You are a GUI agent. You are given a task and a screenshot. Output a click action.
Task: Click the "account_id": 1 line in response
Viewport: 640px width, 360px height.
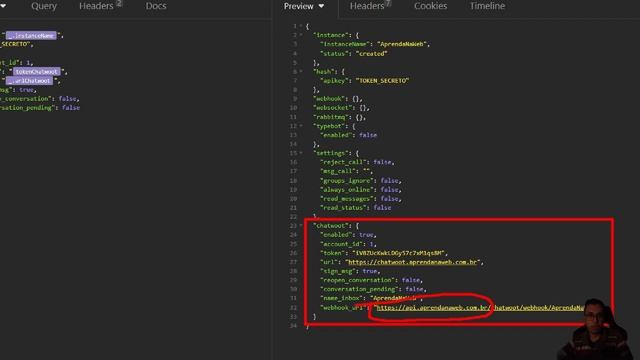(x=348, y=244)
